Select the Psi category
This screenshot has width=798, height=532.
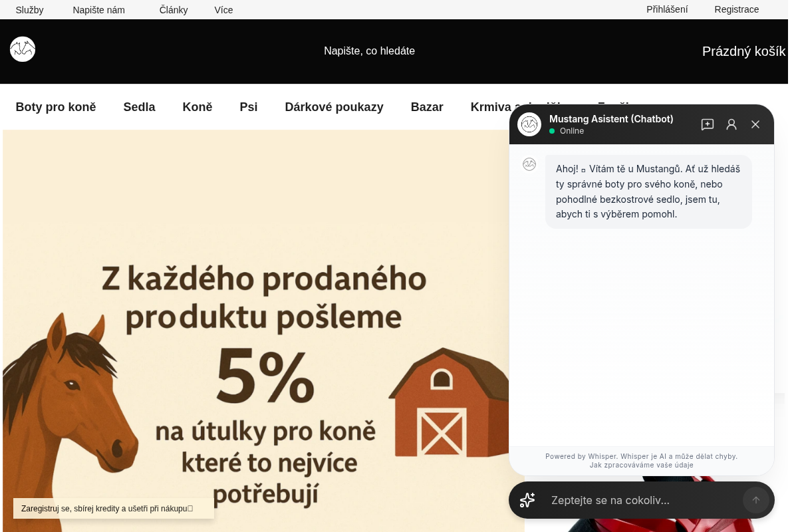[x=249, y=107]
